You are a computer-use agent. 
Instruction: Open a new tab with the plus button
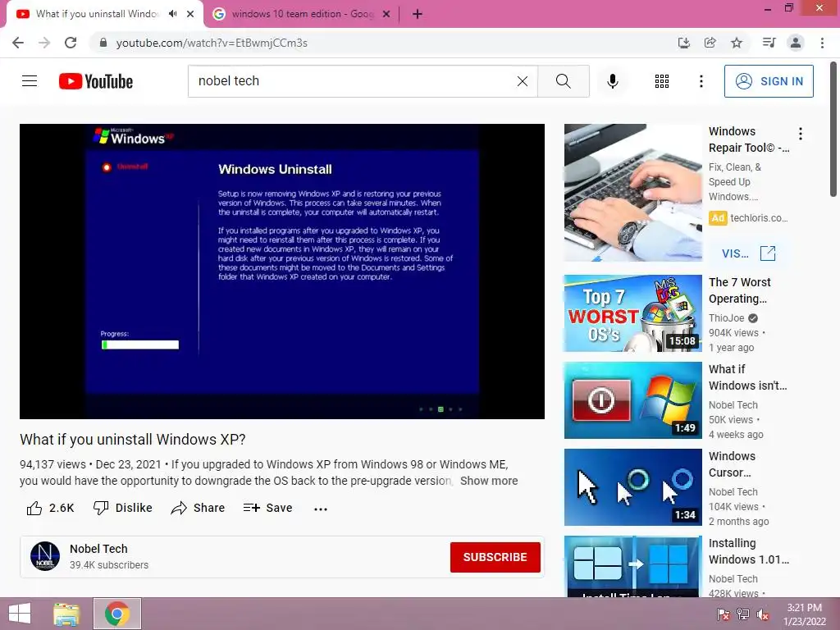pos(418,14)
